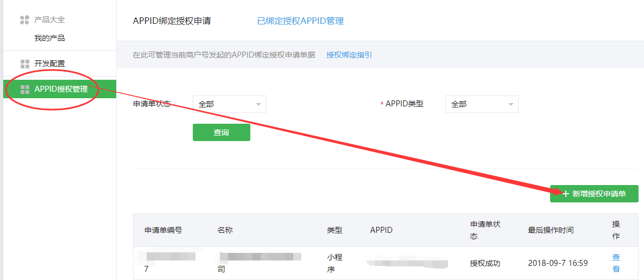
Task: Open the 授权绑定指引 link
Action: (349, 55)
